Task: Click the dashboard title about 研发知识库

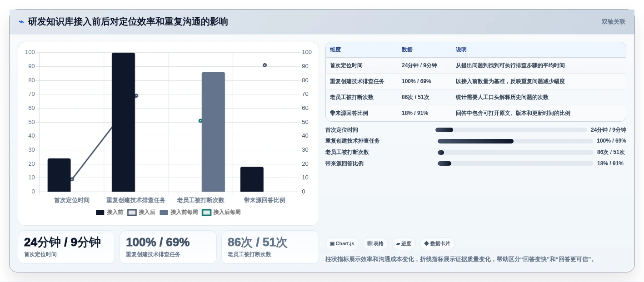Action: coord(128,22)
